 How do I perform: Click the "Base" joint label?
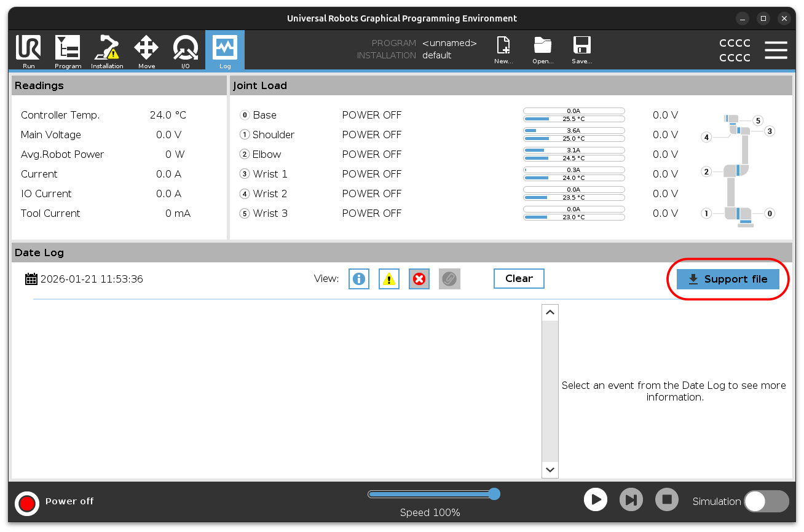(x=265, y=115)
